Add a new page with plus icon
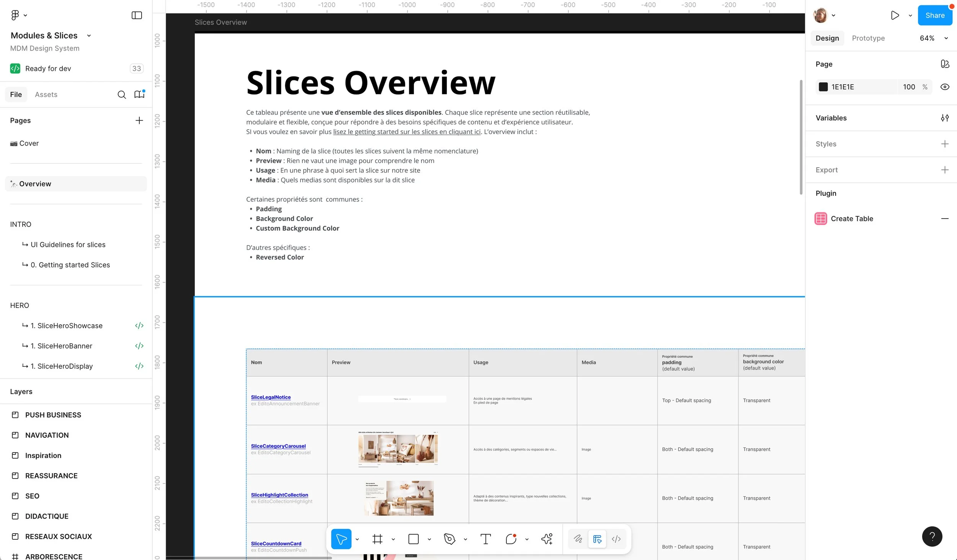This screenshot has height=560, width=957. click(139, 121)
